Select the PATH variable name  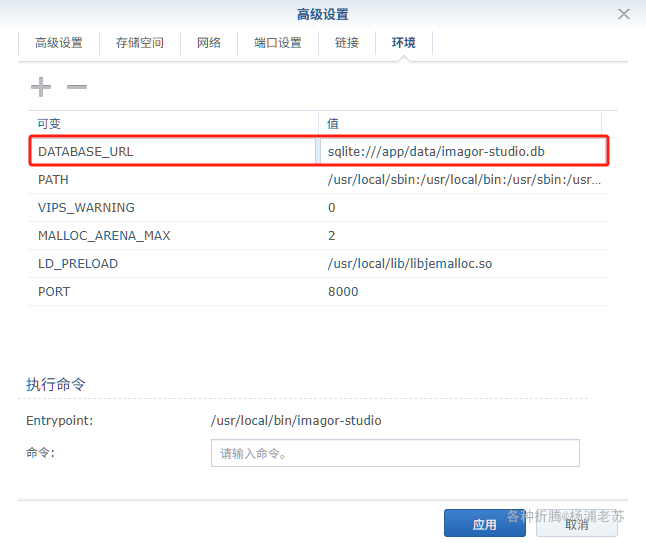(x=53, y=180)
